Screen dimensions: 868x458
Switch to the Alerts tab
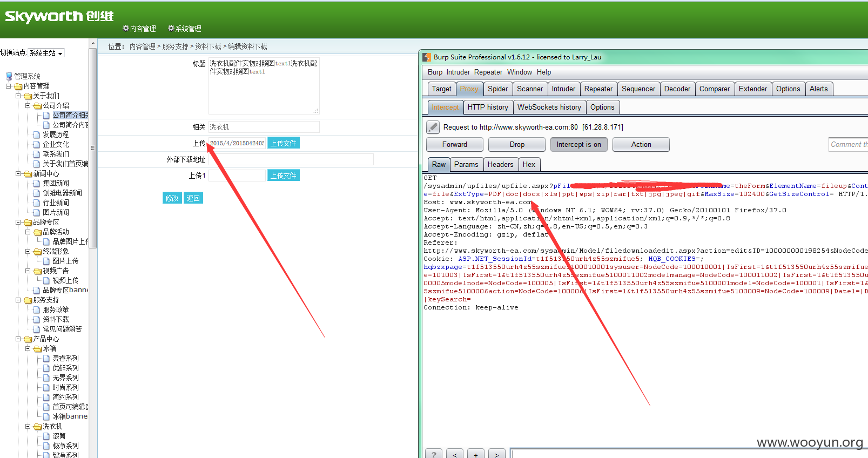pos(819,89)
